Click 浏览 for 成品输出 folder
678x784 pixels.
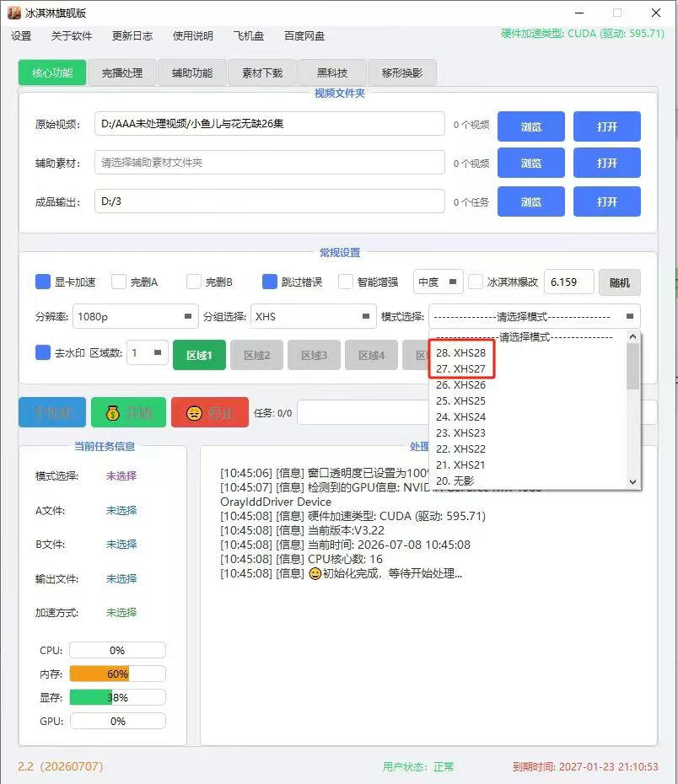click(x=531, y=201)
